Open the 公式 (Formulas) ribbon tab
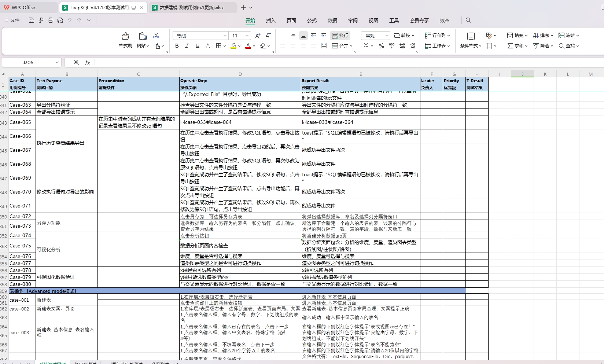 tap(312, 21)
